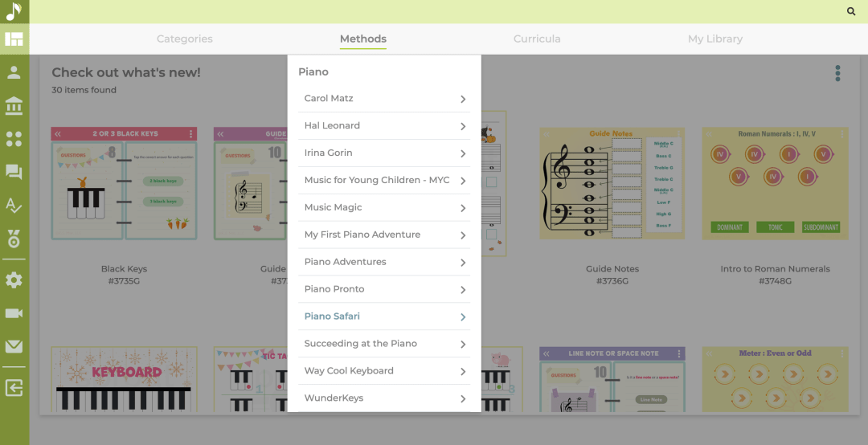Switch to the Categories tab
Viewport: 868px width, 445px height.
(184, 39)
